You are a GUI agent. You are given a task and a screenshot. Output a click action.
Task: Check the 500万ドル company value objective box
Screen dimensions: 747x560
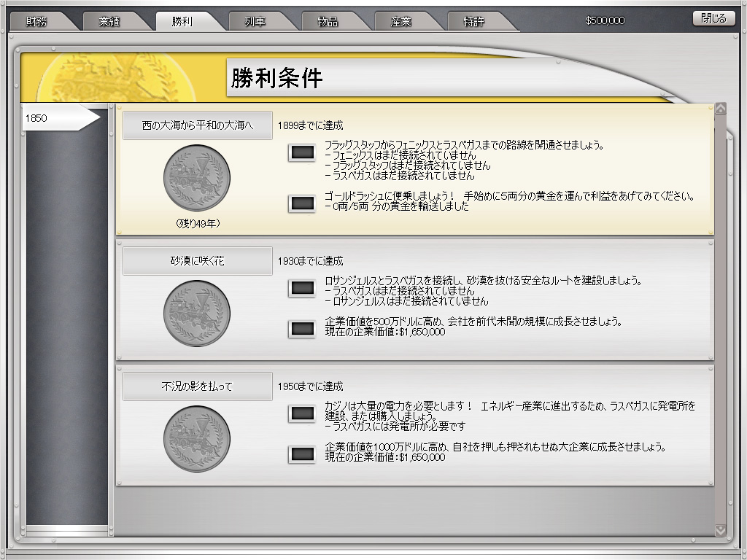302,329
